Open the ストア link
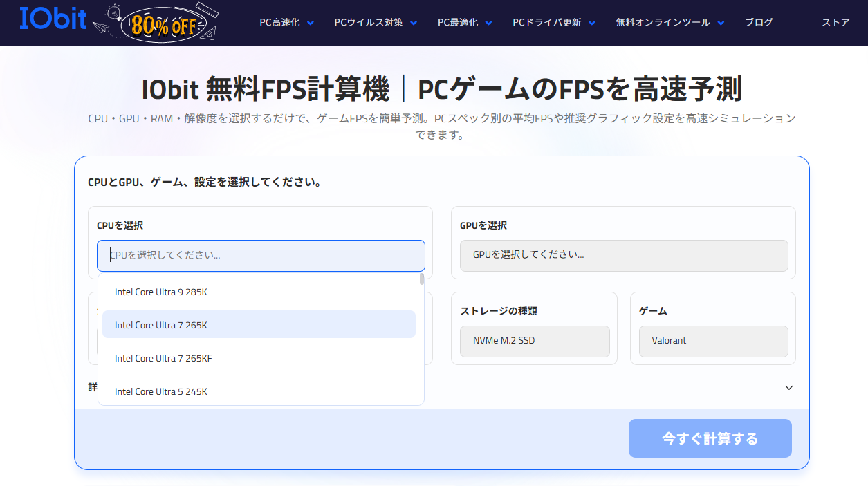Image resolution: width=868 pixels, height=486 pixels. (x=836, y=22)
